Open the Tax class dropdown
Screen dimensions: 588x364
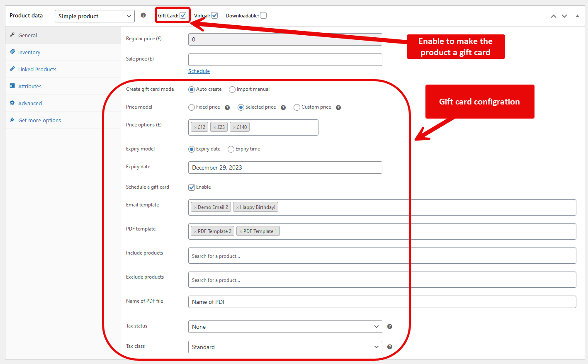285,347
